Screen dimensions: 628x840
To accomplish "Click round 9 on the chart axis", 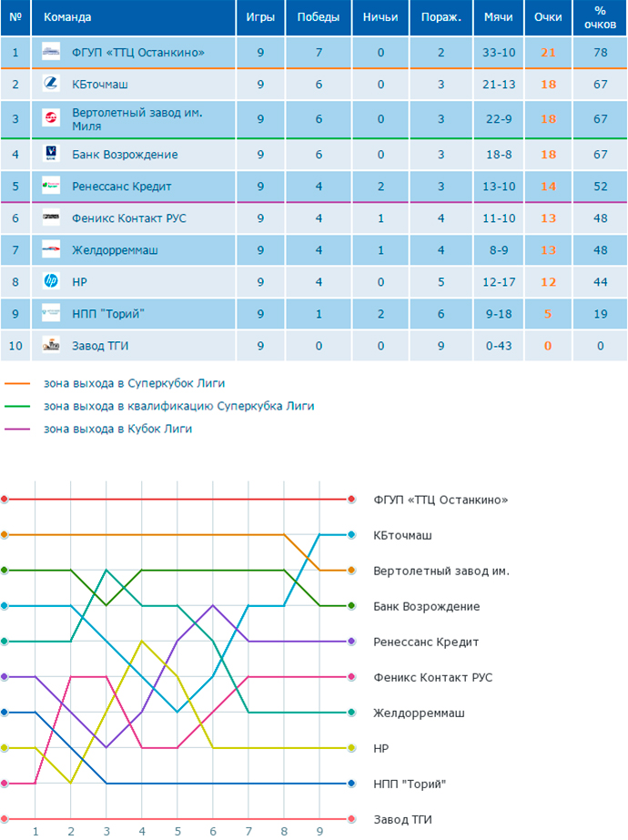I will 319,832.
